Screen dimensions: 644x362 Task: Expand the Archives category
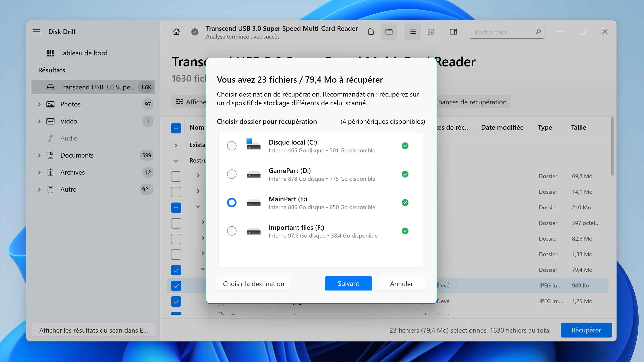pyautogui.click(x=39, y=172)
